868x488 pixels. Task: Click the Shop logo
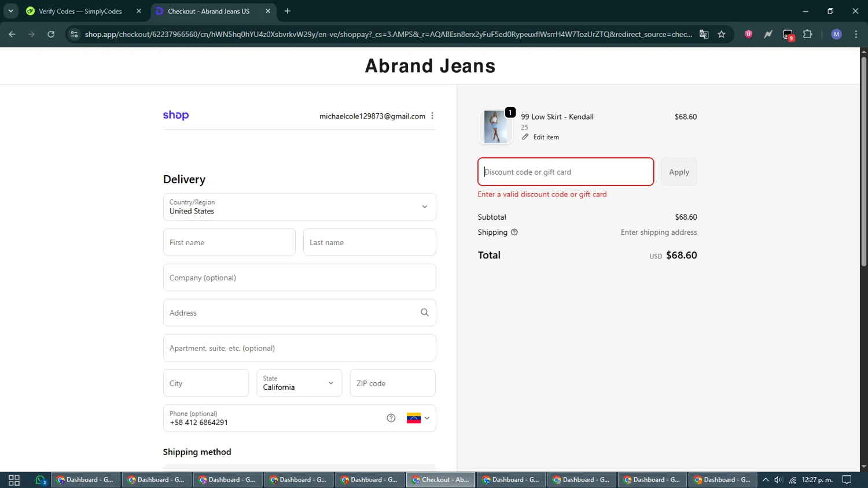click(x=176, y=115)
